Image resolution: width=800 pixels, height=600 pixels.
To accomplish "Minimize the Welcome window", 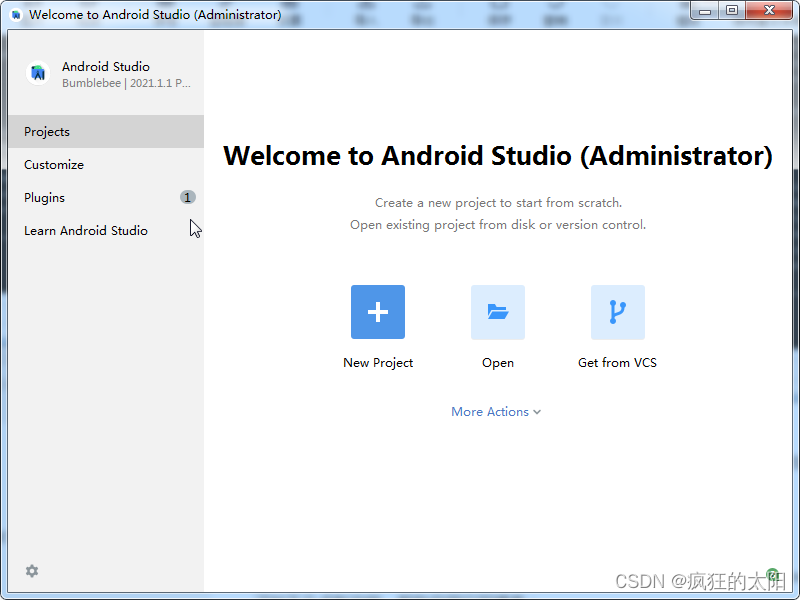I will pos(705,11).
